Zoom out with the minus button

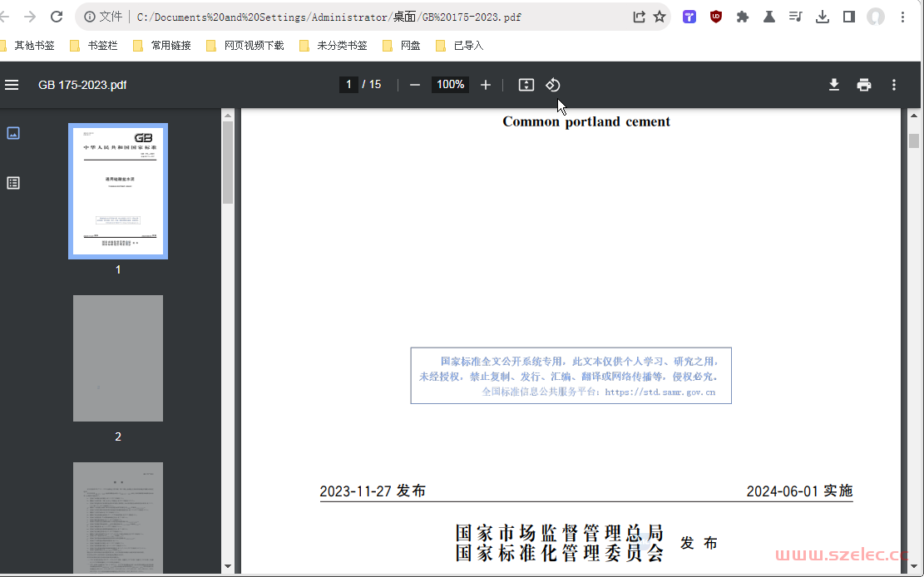(x=415, y=85)
